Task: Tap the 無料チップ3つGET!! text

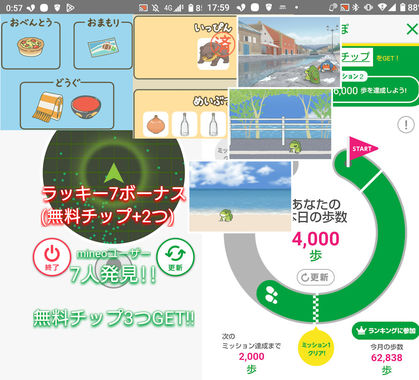Action: point(114,318)
